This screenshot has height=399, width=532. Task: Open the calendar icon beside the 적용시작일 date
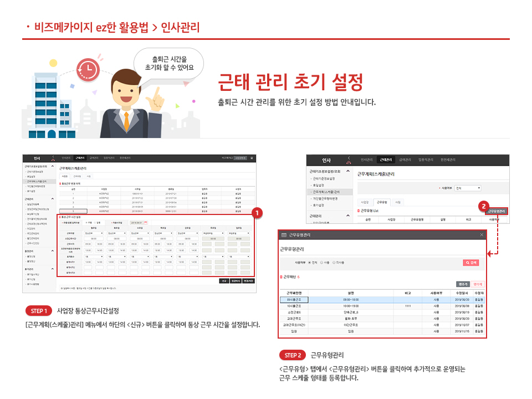146,223
